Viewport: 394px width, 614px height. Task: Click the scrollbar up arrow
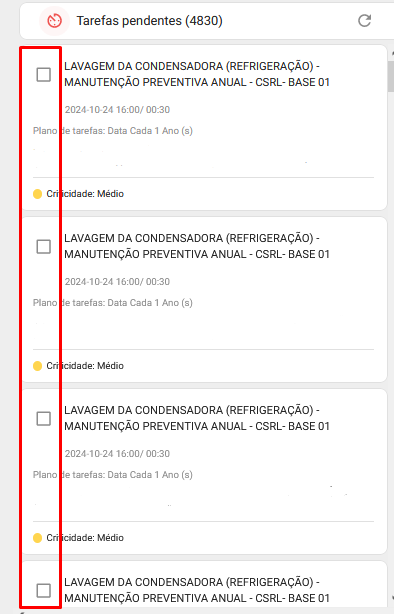pos(392,52)
